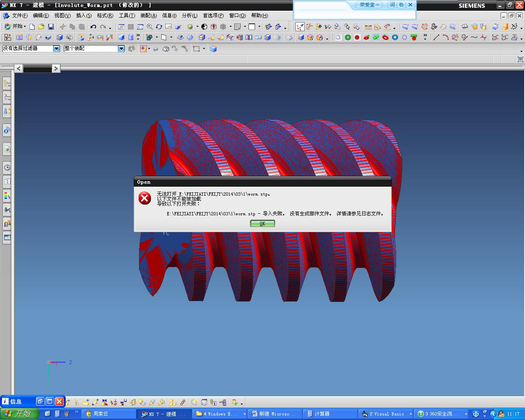This screenshot has width=525, height=420.
Task: Open the 视图(V) menu
Action: click(x=62, y=16)
